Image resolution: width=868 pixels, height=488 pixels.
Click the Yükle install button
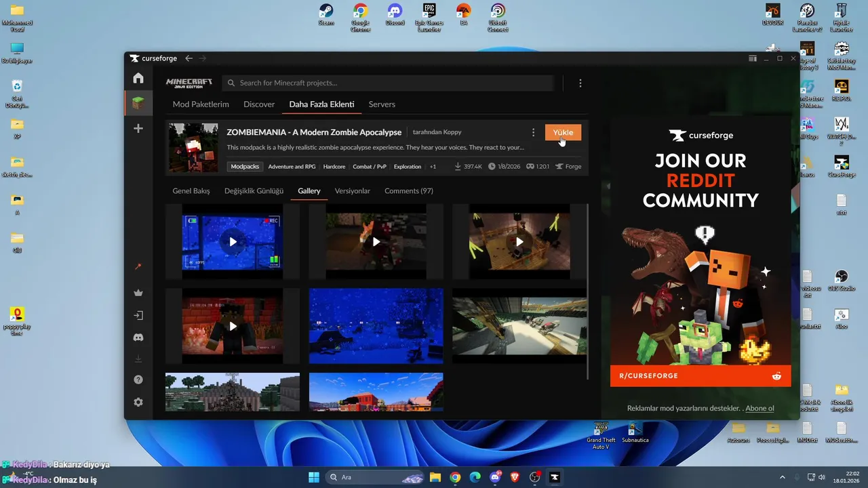pos(563,133)
